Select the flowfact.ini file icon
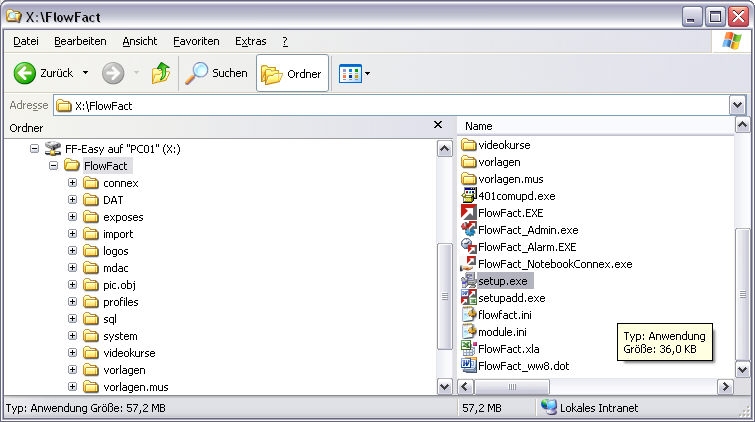The height and width of the screenshot is (422, 755). pos(469,315)
